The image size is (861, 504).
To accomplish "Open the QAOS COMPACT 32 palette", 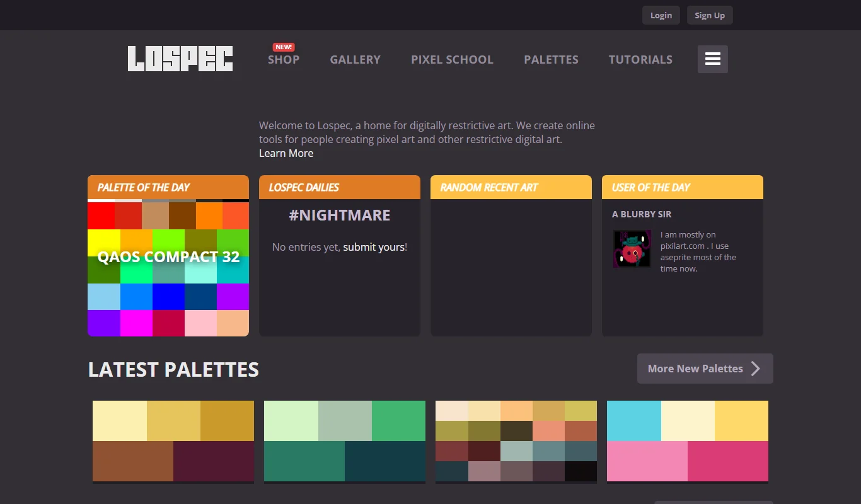I will pos(168,256).
